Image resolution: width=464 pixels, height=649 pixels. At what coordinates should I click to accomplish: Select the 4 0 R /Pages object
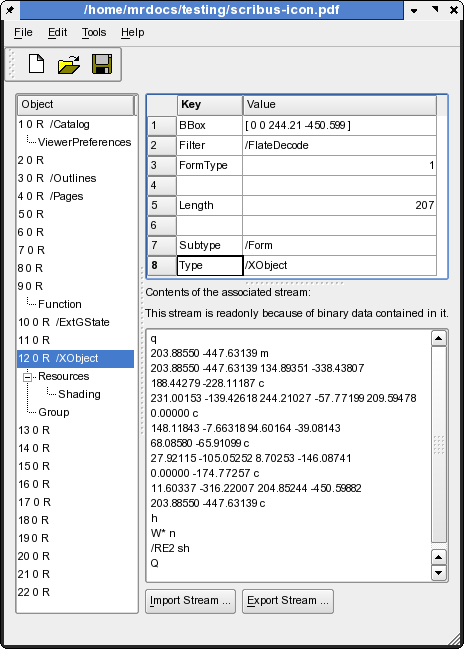[50, 196]
